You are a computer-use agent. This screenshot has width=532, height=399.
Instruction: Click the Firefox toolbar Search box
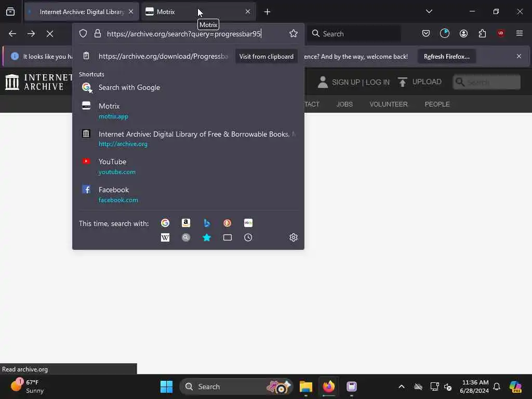pos(354,34)
